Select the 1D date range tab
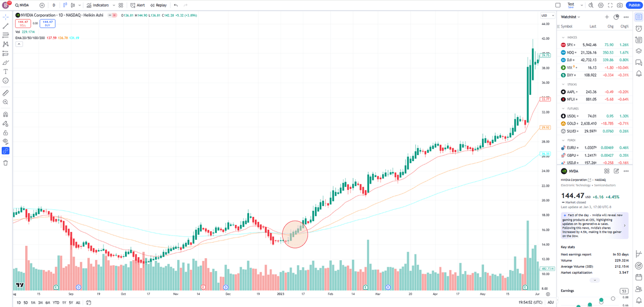 point(19,303)
